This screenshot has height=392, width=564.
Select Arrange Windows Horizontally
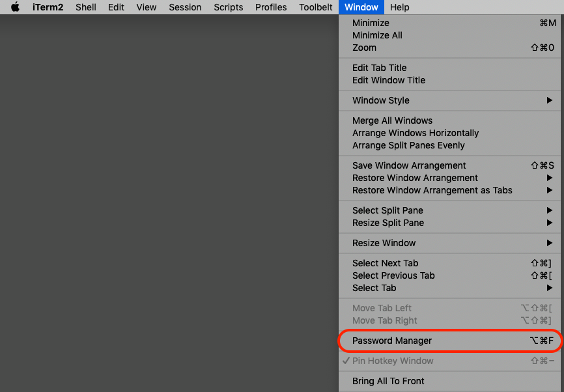(x=449, y=133)
